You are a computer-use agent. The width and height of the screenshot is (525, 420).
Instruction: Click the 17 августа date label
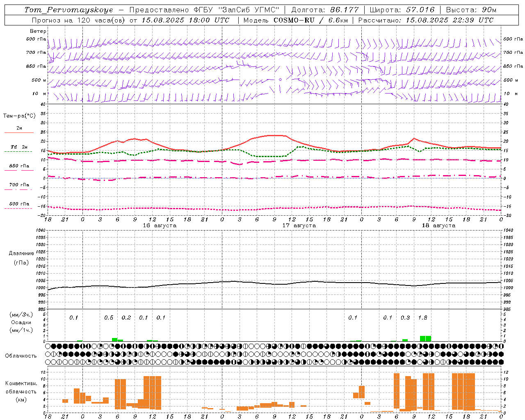(299, 226)
